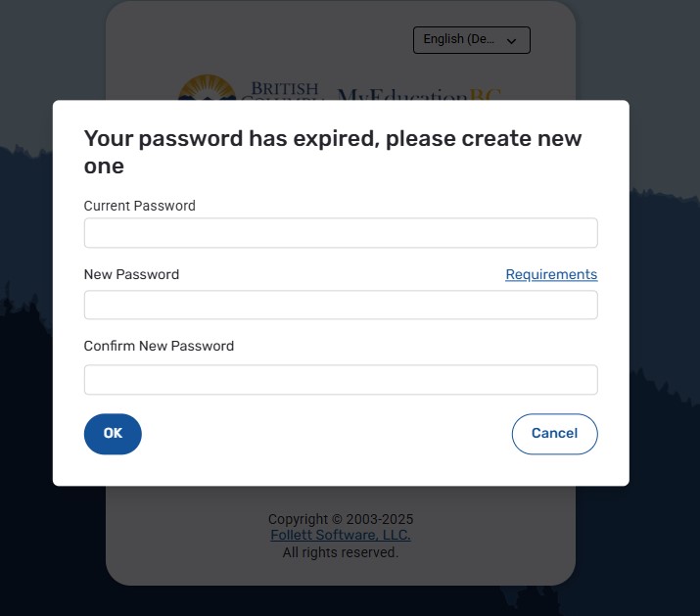700x616 pixels.
Task: Click the blank dialog area beside OK
Action: [323, 434]
